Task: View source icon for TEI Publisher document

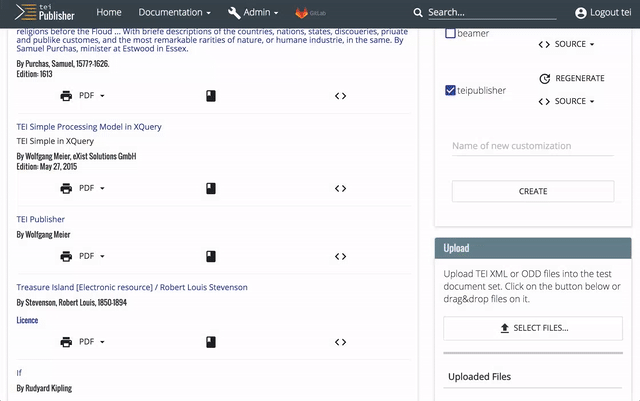Action: coord(340,256)
